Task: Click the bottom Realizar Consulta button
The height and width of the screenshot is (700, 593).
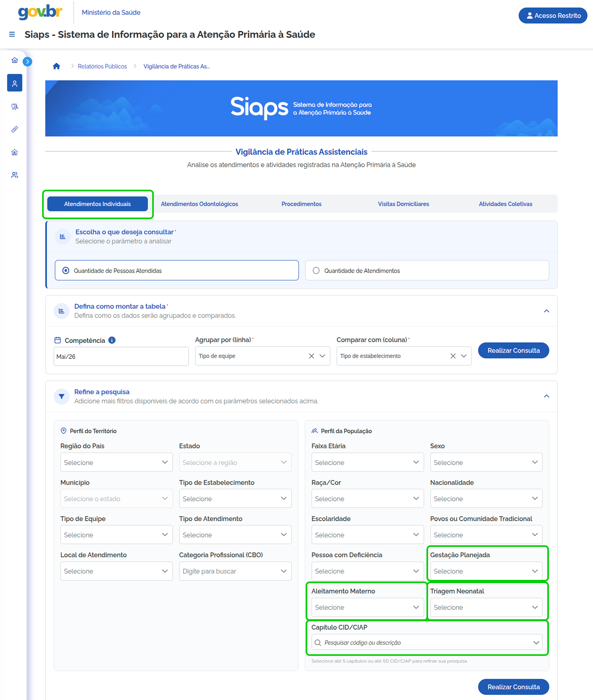Action: (x=514, y=687)
